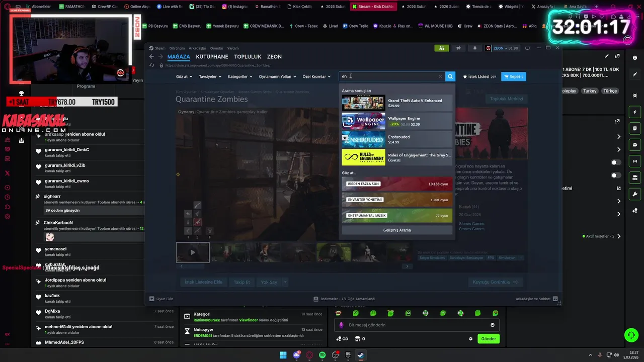Screen dimensions: 644x362
Task: Open Arkadaşlar ve Sohbet in Steam
Action: click(536, 299)
